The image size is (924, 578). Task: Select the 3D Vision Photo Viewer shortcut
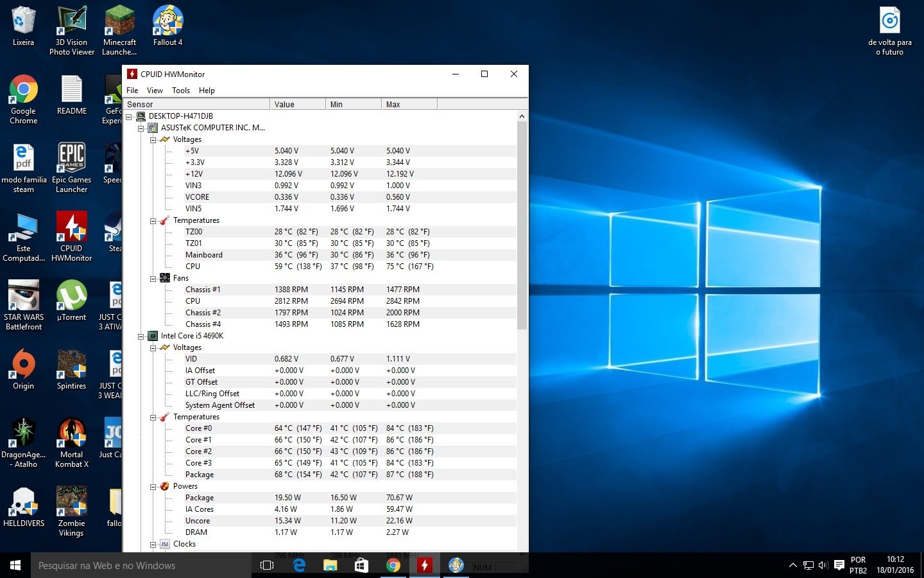[71, 31]
